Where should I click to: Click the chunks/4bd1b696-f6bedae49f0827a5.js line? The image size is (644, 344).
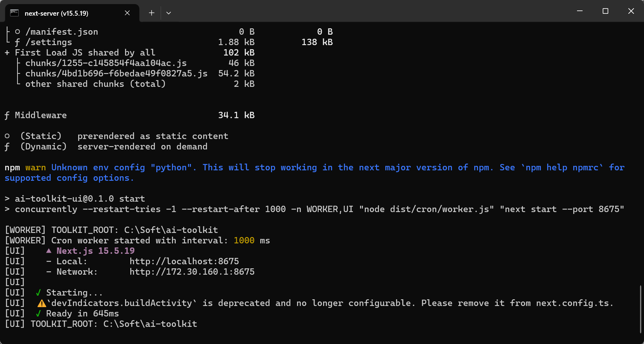click(117, 73)
